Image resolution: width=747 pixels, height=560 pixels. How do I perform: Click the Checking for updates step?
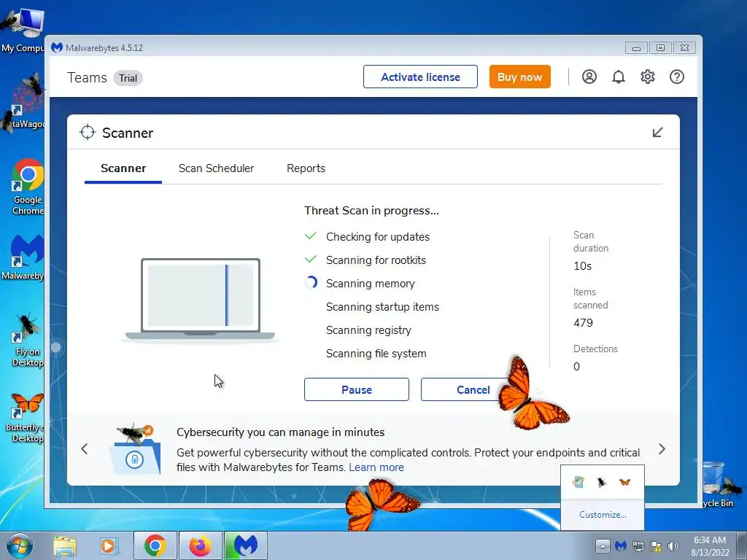(x=378, y=237)
